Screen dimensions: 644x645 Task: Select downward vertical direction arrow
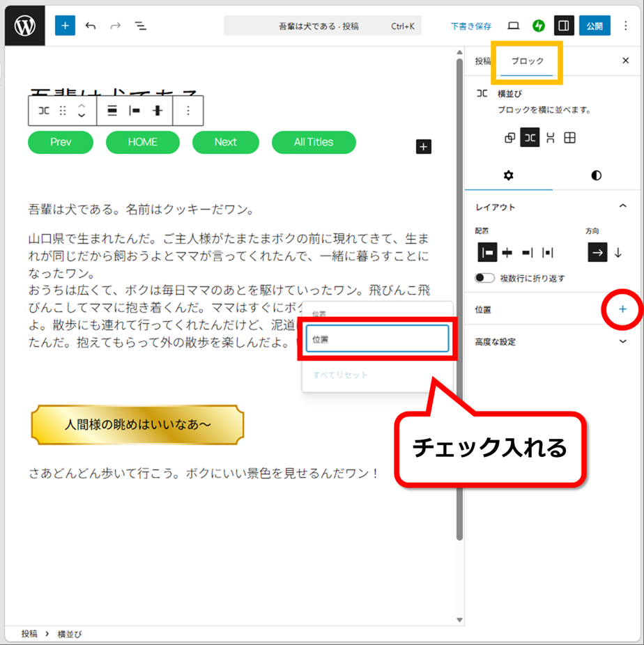(x=618, y=253)
